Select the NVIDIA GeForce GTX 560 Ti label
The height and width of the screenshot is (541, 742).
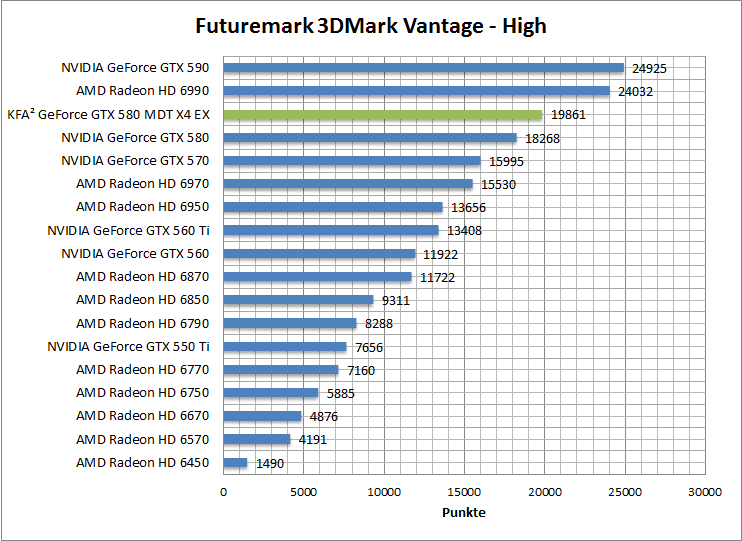pyautogui.click(x=128, y=230)
